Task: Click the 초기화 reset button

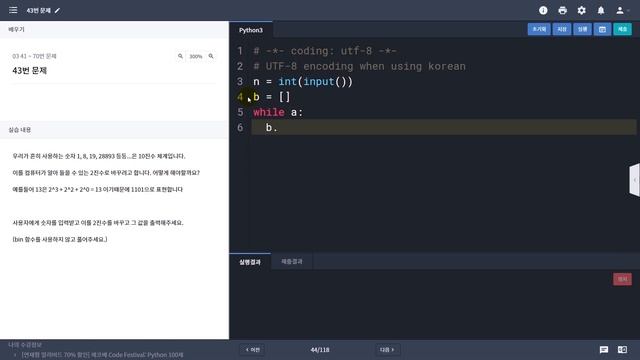Action: coord(539,29)
